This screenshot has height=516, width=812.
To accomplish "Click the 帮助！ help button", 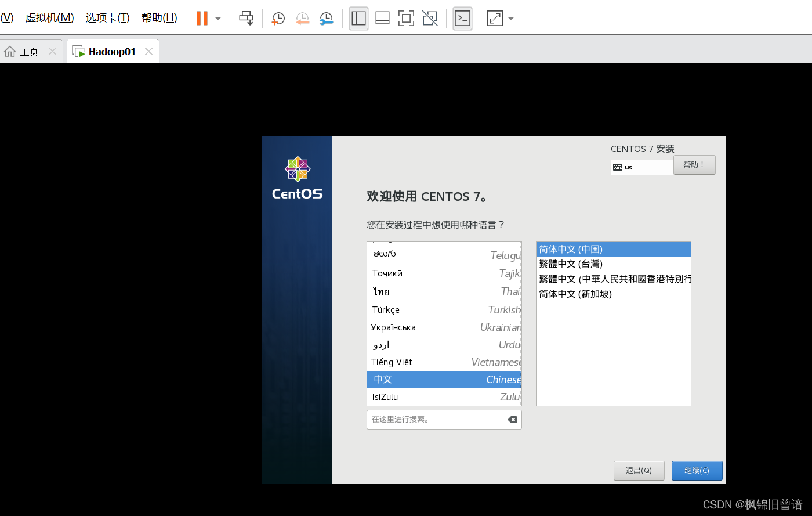I will pos(694,164).
